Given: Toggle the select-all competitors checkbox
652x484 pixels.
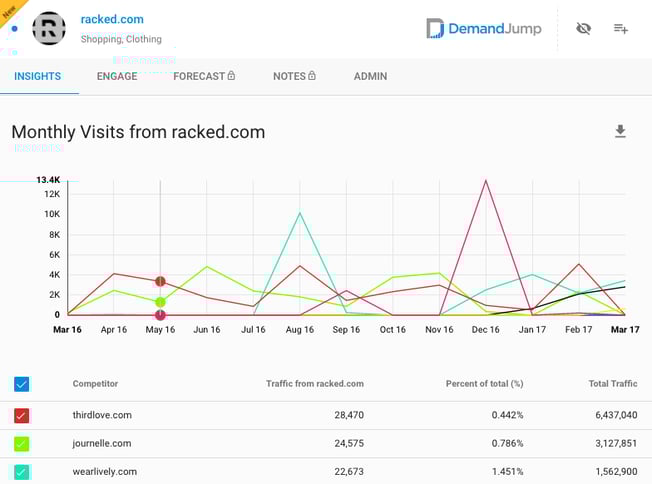Looking at the screenshot, I should point(22,384).
